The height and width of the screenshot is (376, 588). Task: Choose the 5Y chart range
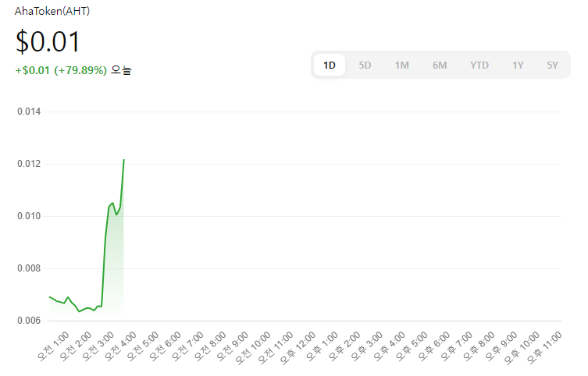pyautogui.click(x=552, y=66)
